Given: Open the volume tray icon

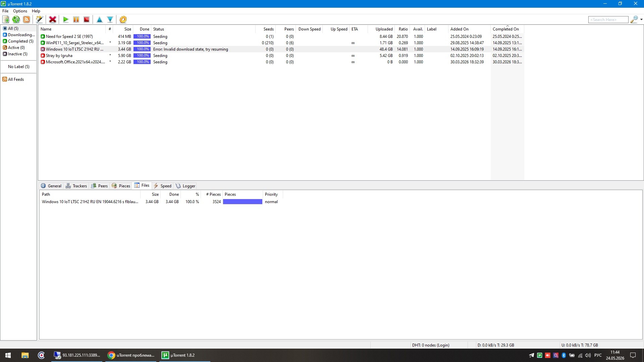Looking at the screenshot, I should point(588,355).
